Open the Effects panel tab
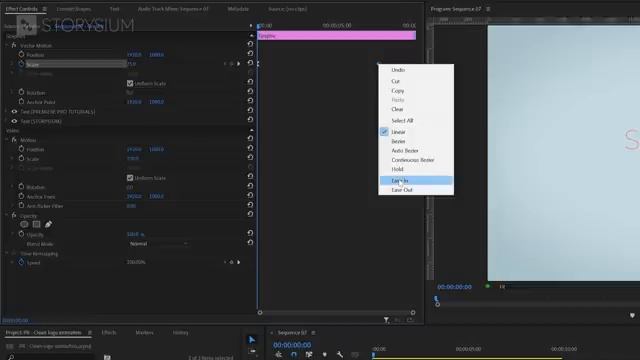 (109, 333)
